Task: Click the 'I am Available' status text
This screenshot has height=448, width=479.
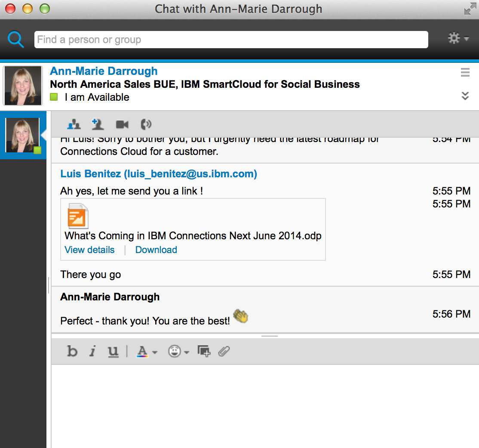Action: click(97, 97)
